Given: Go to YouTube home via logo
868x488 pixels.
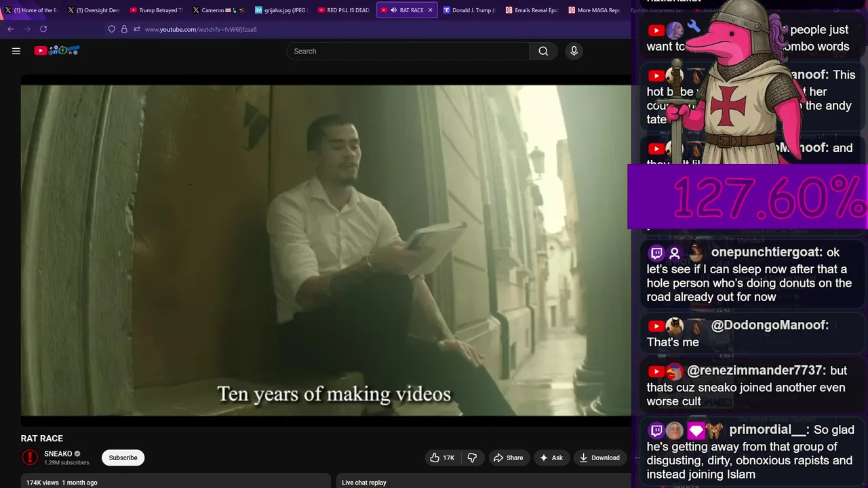Looking at the screenshot, I should [57, 51].
